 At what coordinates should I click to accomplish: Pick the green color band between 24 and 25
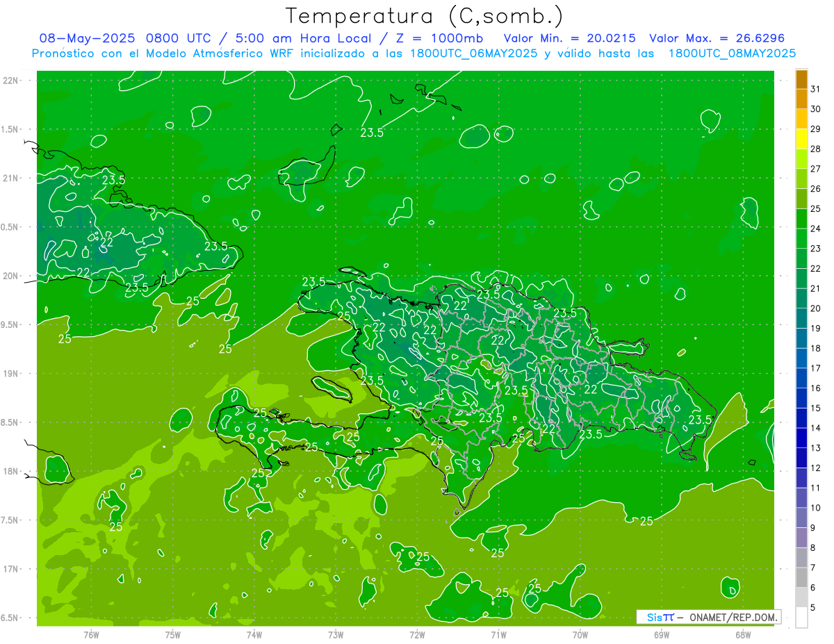801,219
